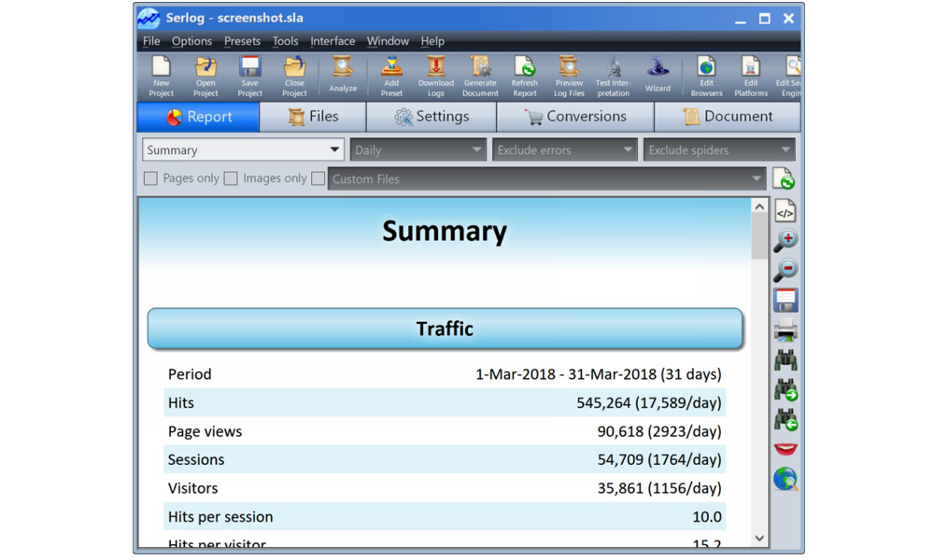Zoom in using the magnifier plus icon

click(x=785, y=241)
